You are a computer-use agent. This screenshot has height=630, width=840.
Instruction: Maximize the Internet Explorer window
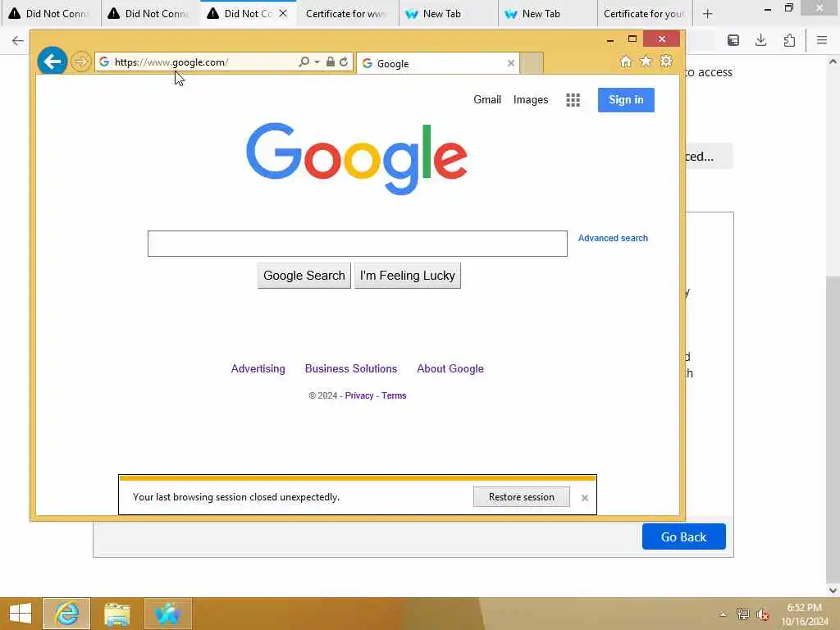pos(632,39)
